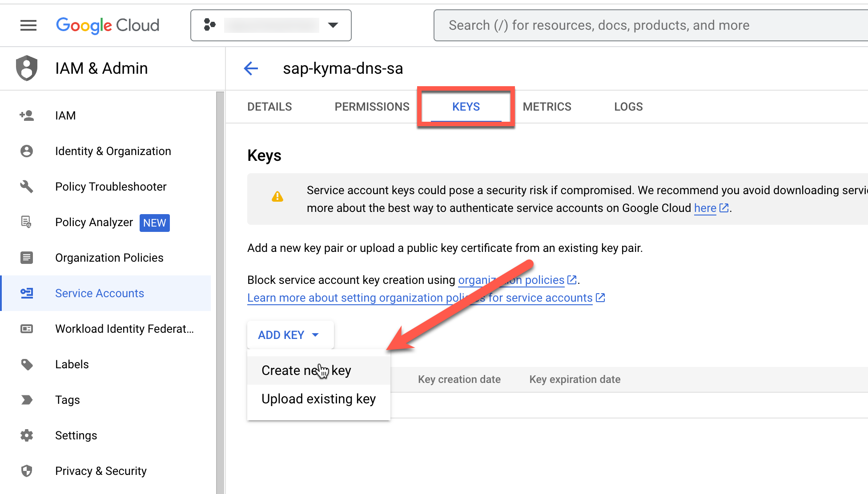Image resolution: width=868 pixels, height=494 pixels.
Task: Open the project picker dropdown arrow
Action: (333, 25)
